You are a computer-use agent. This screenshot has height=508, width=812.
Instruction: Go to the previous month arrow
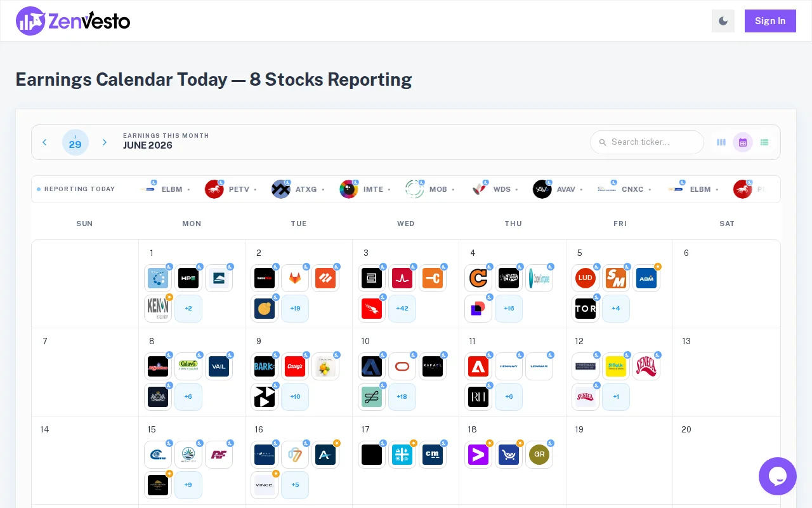tap(44, 142)
